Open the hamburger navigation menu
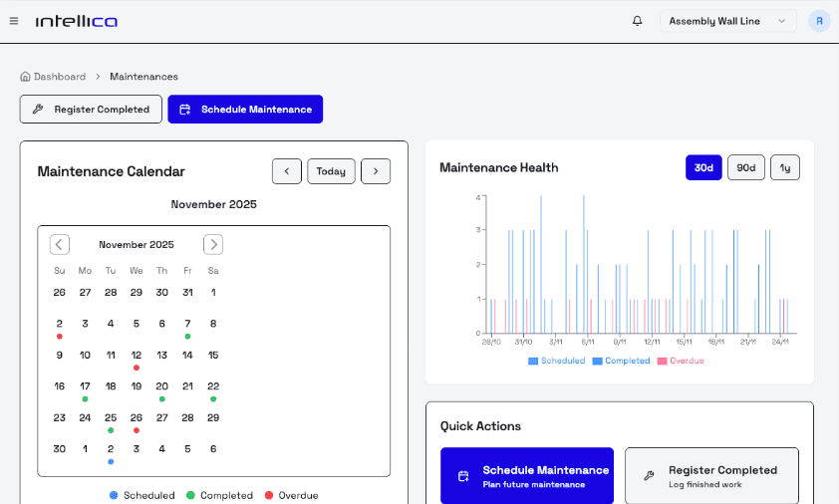 click(x=14, y=21)
